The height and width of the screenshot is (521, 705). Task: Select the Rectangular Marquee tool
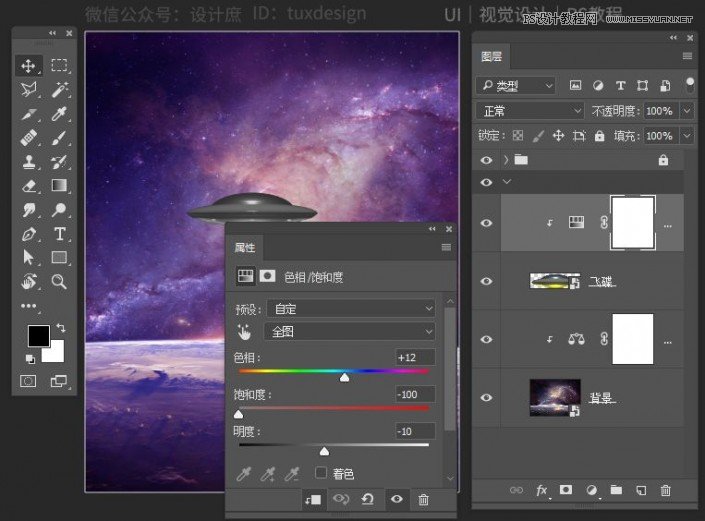point(59,66)
